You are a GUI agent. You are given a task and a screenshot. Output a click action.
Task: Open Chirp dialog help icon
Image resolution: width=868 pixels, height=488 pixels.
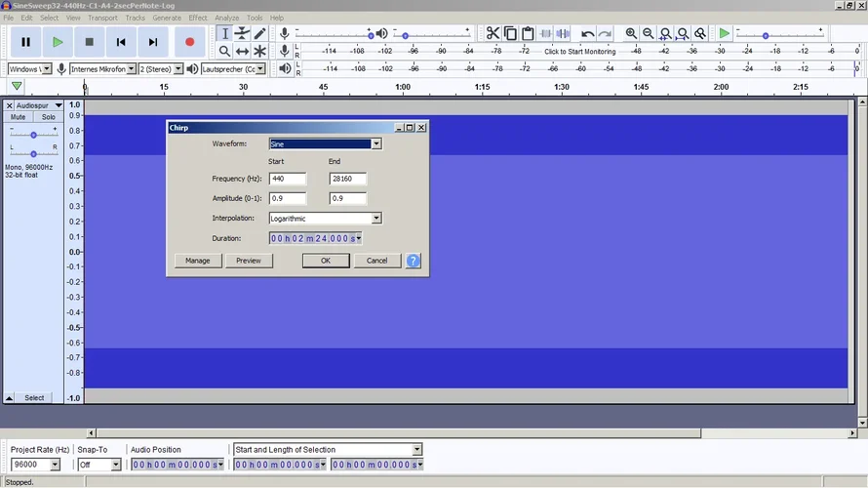click(413, 261)
